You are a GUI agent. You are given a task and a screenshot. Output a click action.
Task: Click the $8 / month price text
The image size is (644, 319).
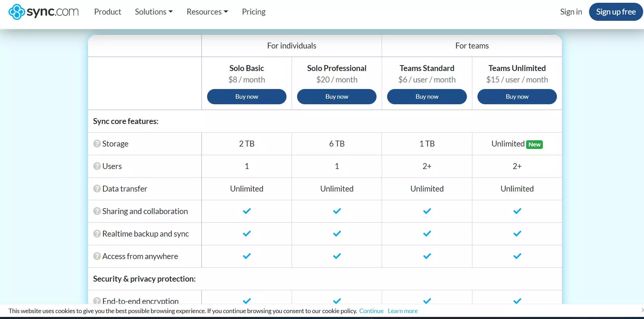[x=247, y=80]
